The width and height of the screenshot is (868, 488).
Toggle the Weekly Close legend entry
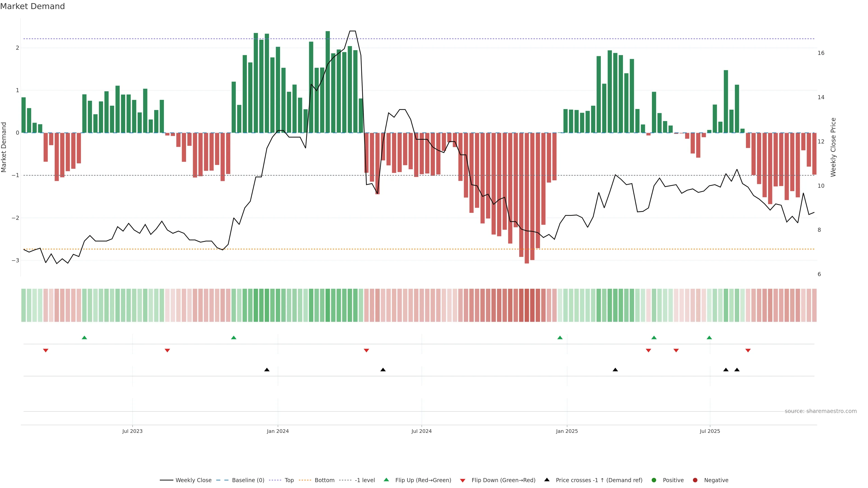click(x=193, y=480)
